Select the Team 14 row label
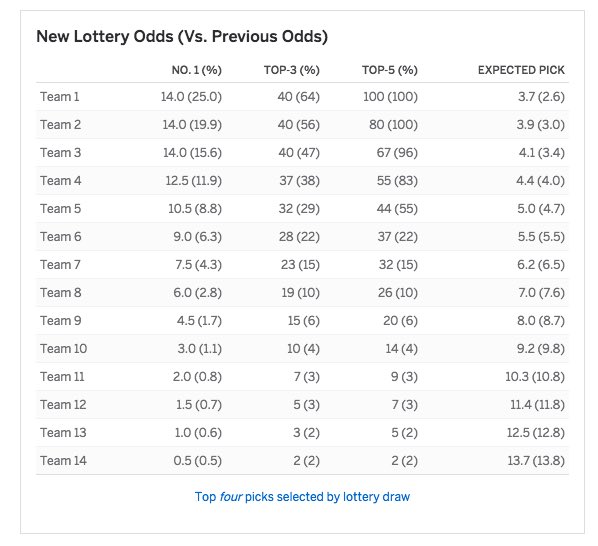 tap(63, 461)
